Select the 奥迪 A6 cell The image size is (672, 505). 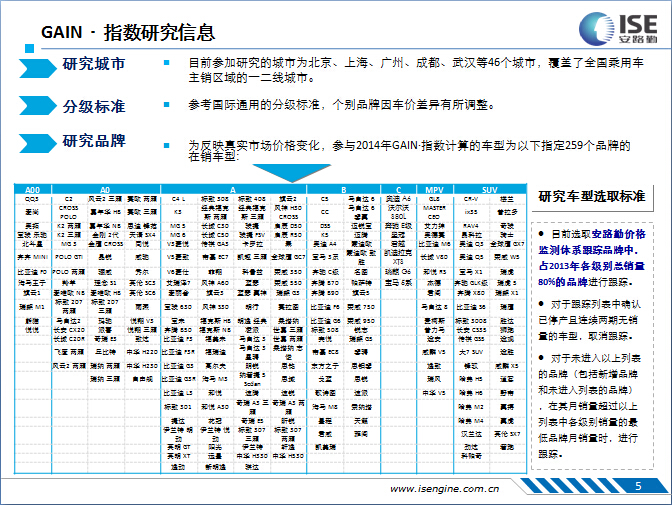(398, 199)
